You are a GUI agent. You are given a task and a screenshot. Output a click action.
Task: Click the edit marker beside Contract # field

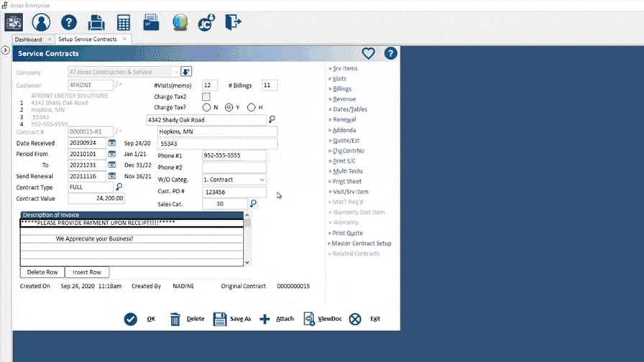point(118,131)
